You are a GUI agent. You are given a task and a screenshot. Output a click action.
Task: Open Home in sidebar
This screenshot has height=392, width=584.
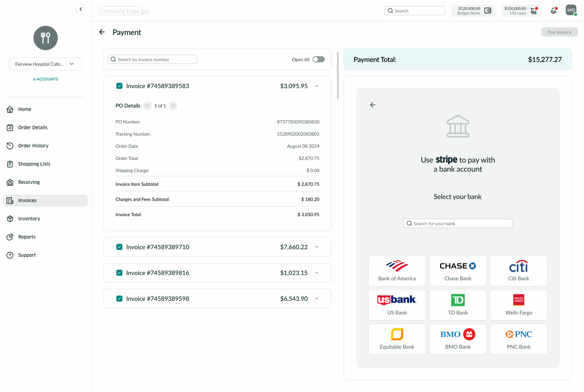[x=46, y=109]
